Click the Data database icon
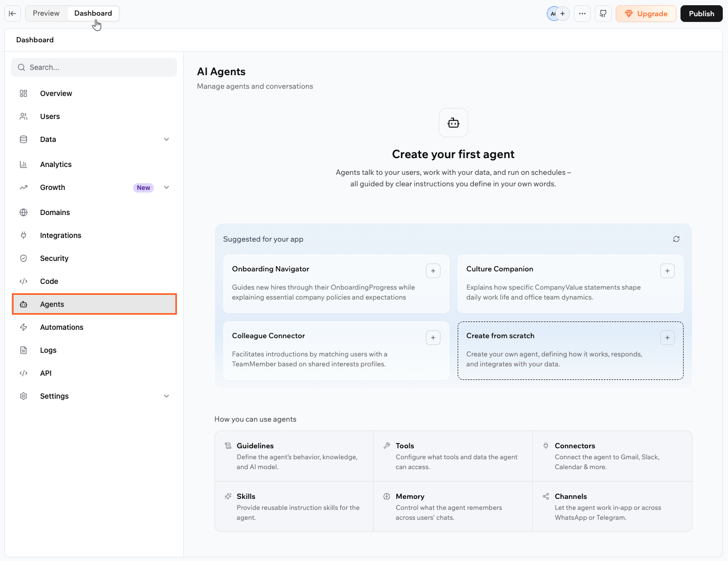The height and width of the screenshot is (561, 728). (x=23, y=139)
